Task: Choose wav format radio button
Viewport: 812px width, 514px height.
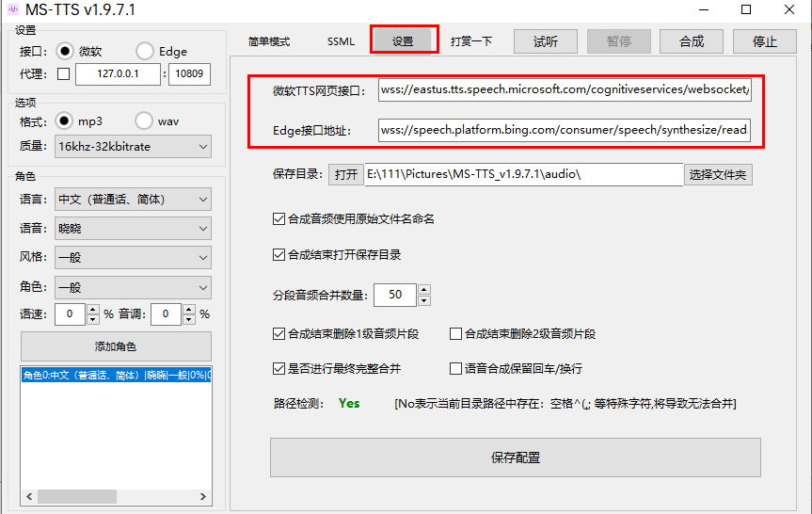Action: coord(143,120)
